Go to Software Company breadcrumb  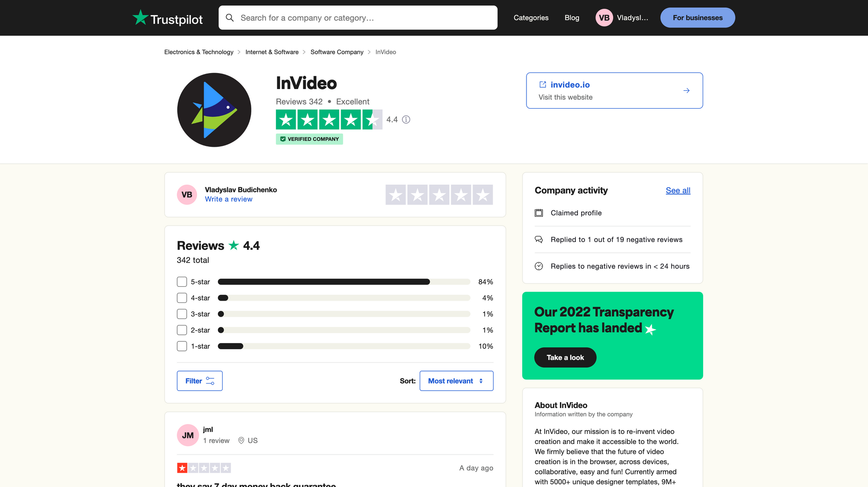(x=337, y=52)
